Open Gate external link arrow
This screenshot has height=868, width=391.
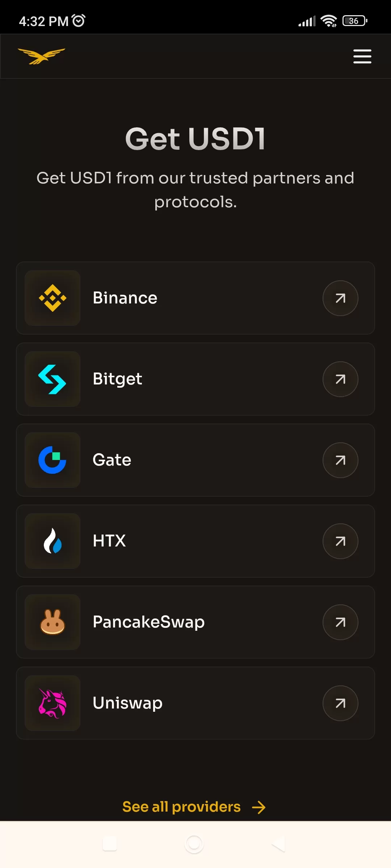(340, 460)
